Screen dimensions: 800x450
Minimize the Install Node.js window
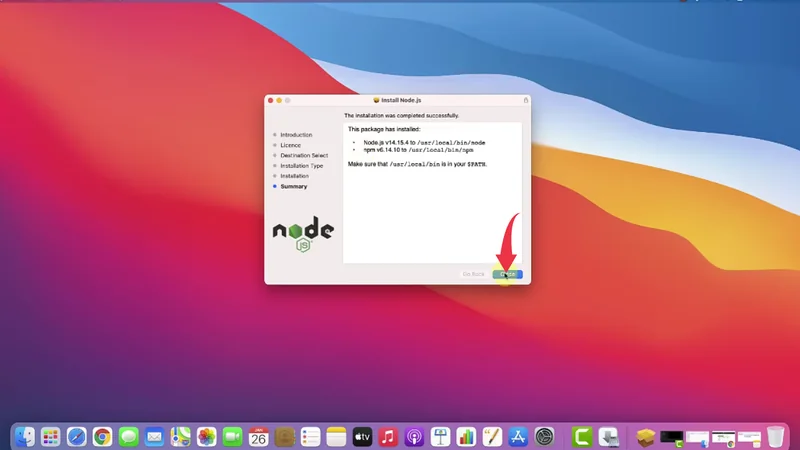coord(280,100)
